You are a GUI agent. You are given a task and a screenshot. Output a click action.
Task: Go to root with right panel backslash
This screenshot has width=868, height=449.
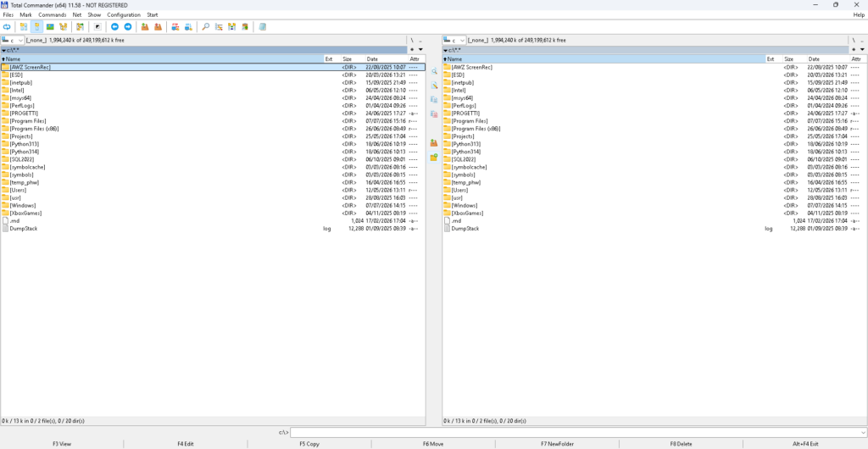[854, 41]
